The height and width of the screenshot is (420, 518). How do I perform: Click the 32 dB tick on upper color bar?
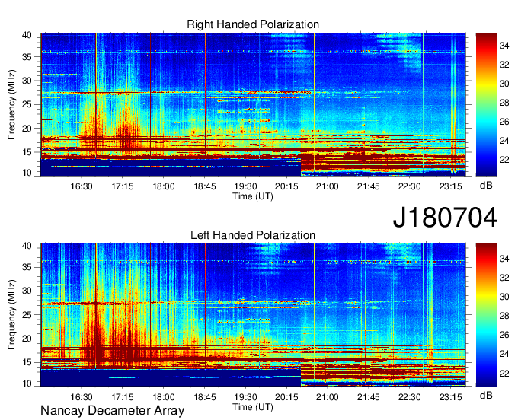(x=504, y=65)
